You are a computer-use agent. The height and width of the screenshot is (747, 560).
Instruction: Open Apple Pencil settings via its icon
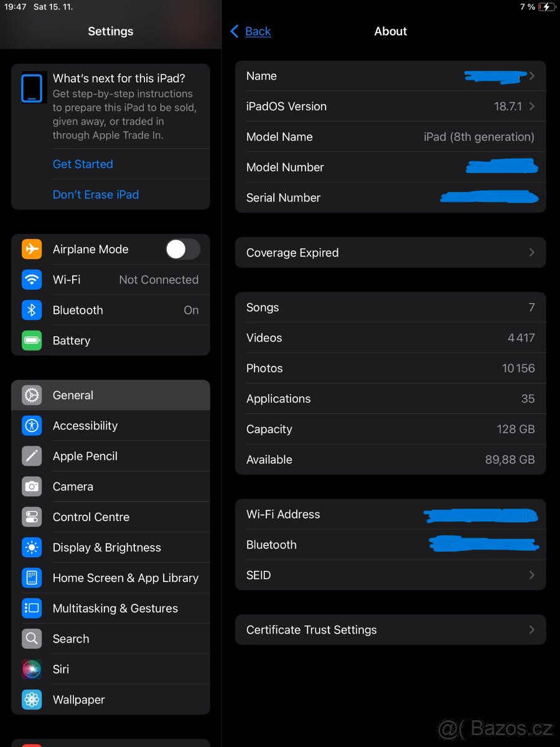coord(32,456)
